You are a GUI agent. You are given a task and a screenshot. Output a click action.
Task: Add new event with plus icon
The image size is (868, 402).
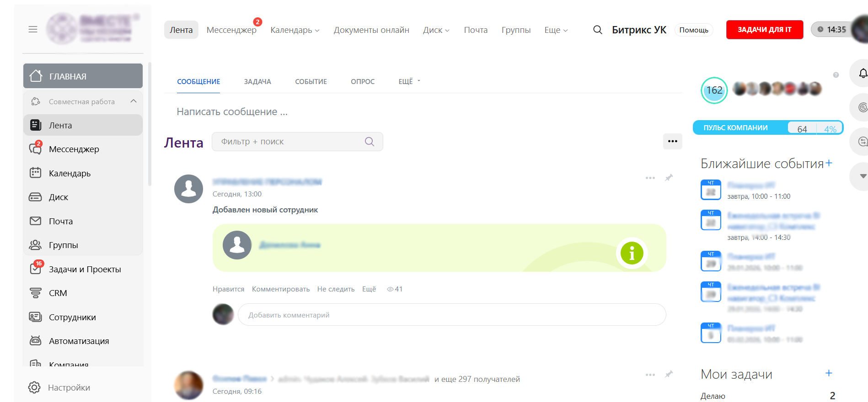(x=829, y=163)
